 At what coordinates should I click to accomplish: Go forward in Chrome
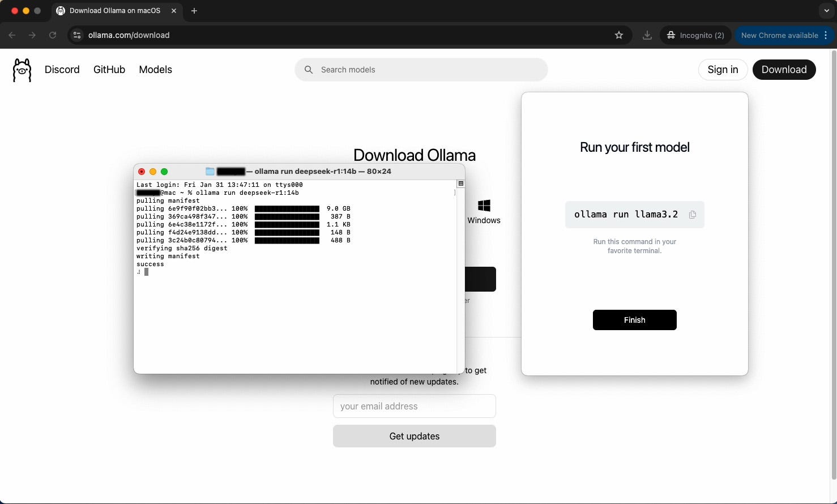pos(32,35)
